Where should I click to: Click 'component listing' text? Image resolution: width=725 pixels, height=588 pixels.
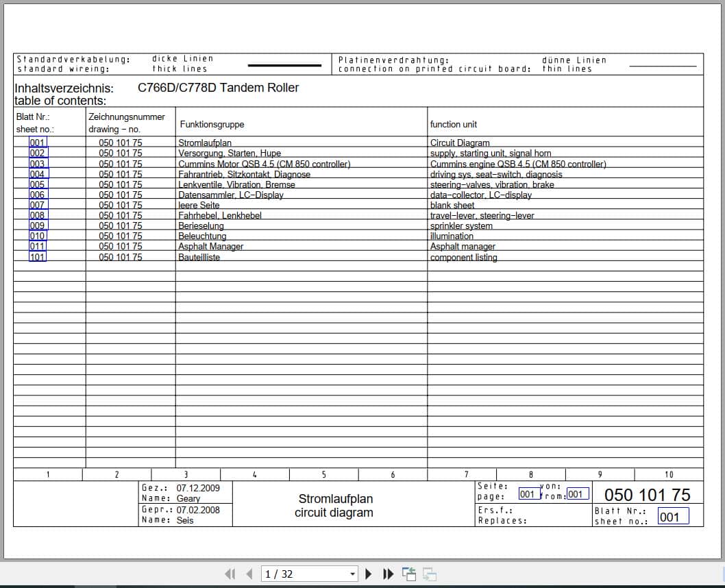click(463, 257)
